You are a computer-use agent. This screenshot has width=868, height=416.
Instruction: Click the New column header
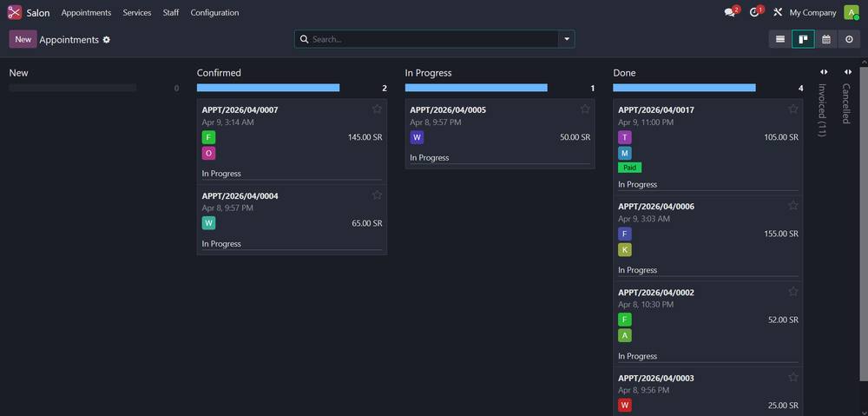(x=19, y=73)
